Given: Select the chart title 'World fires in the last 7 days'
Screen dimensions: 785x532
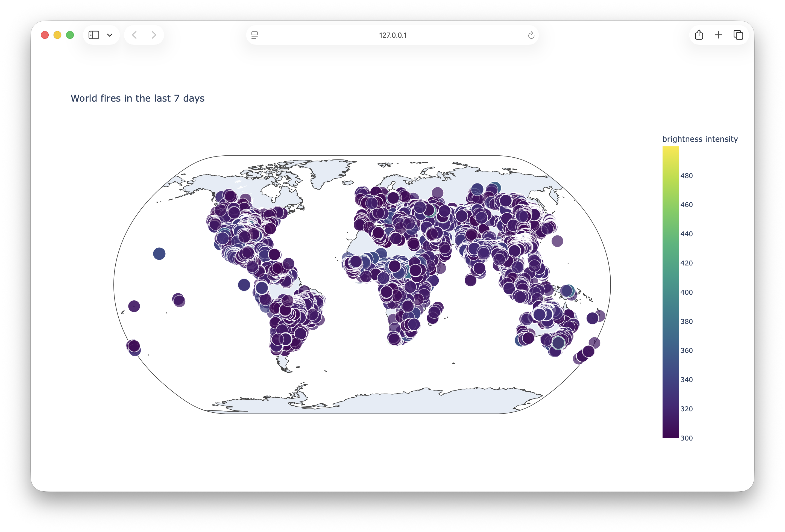Looking at the screenshot, I should [x=137, y=98].
